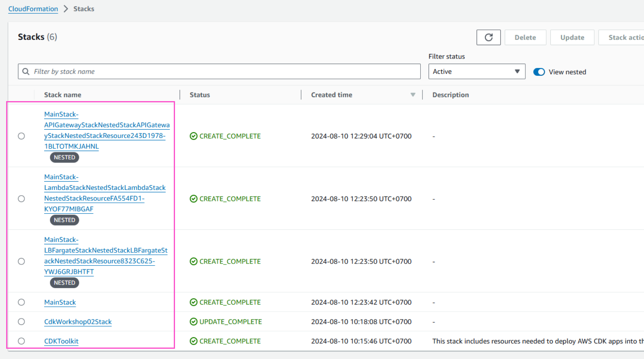Click created time 2024-08-10 10:18:08 UTC+0700
The width and height of the screenshot is (644, 359).
pos(361,322)
